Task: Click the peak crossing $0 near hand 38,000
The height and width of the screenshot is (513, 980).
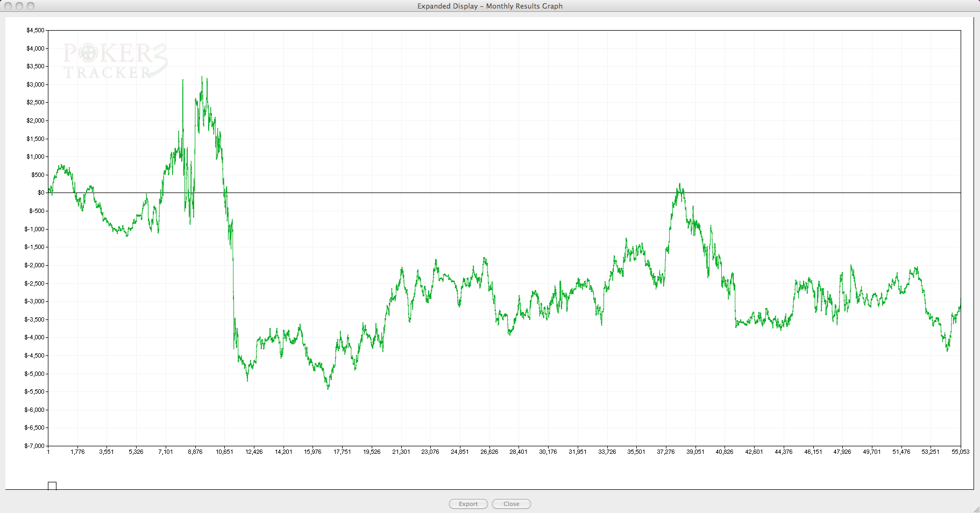Action: (680, 184)
